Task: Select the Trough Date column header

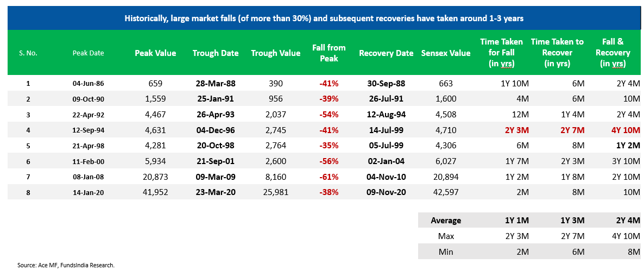Action: click(216, 53)
